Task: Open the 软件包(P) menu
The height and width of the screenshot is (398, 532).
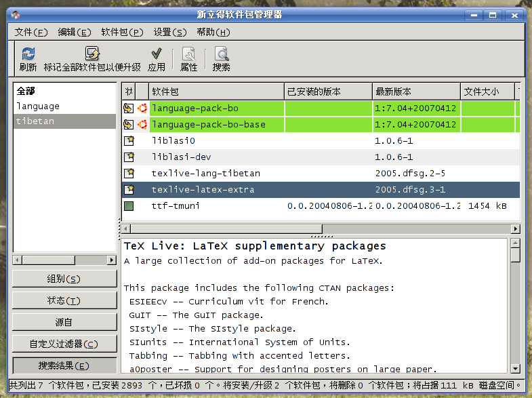Action: click(122, 33)
